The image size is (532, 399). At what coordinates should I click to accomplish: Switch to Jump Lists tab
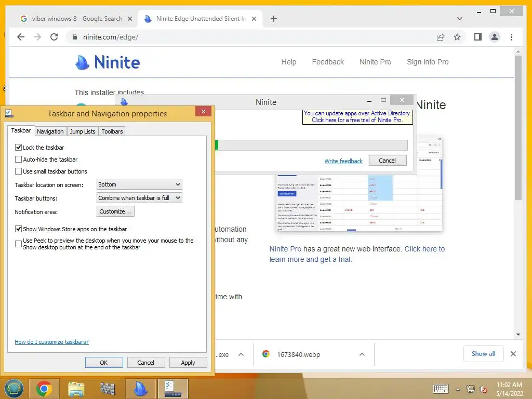click(83, 131)
